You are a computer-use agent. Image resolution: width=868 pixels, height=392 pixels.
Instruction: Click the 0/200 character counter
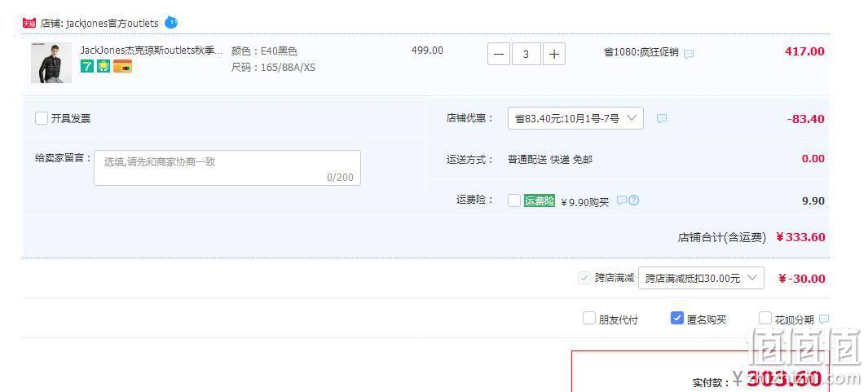click(340, 178)
